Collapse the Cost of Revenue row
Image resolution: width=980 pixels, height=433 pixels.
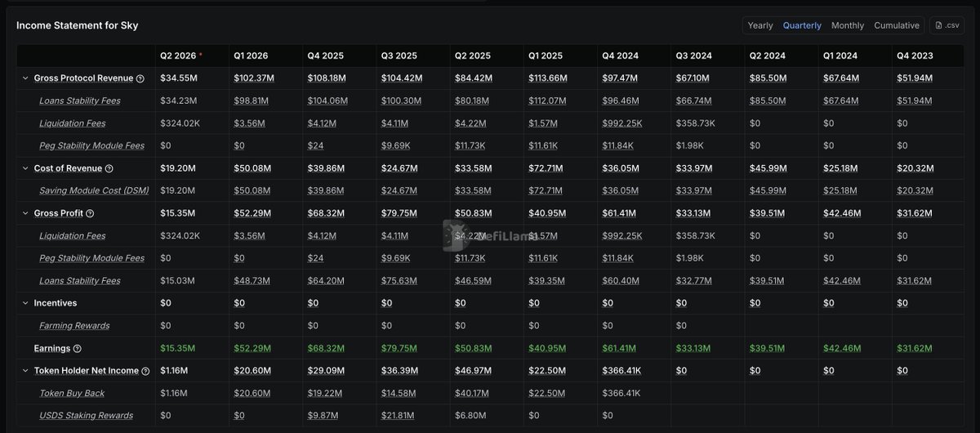[x=25, y=168]
